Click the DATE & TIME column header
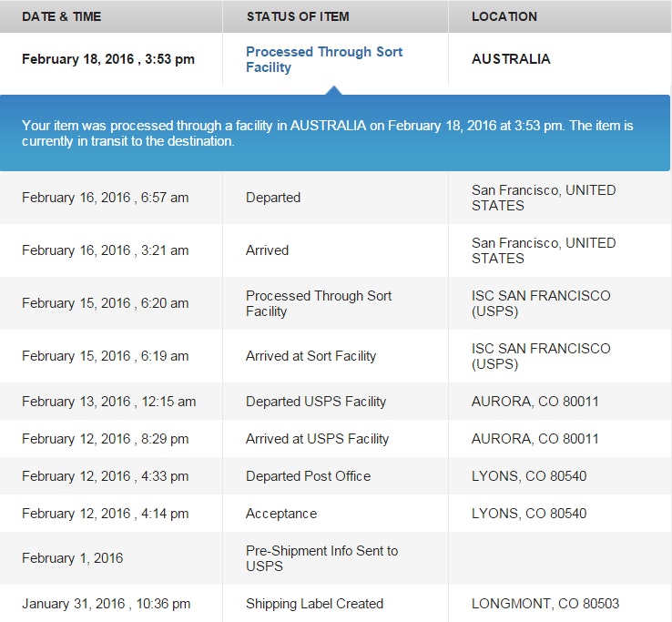The width and height of the screenshot is (672, 622). [62, 16]
